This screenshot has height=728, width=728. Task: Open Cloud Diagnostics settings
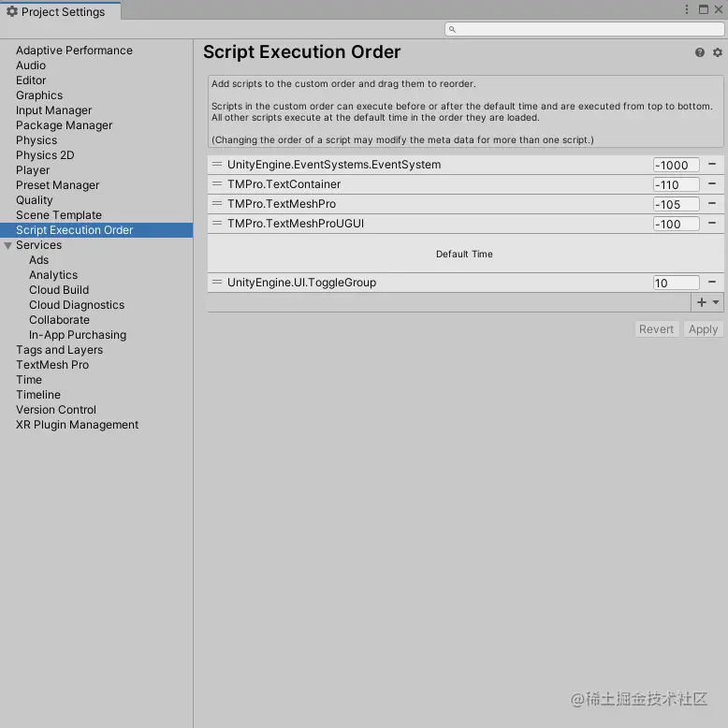[77, 304]
